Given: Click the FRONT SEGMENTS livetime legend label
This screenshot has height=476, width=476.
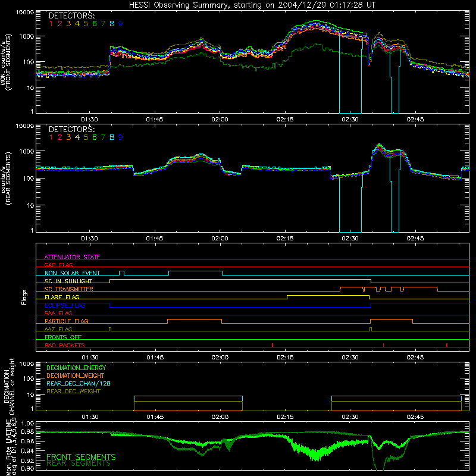Looking at the screenshot, I should click(x=81, y=457).
